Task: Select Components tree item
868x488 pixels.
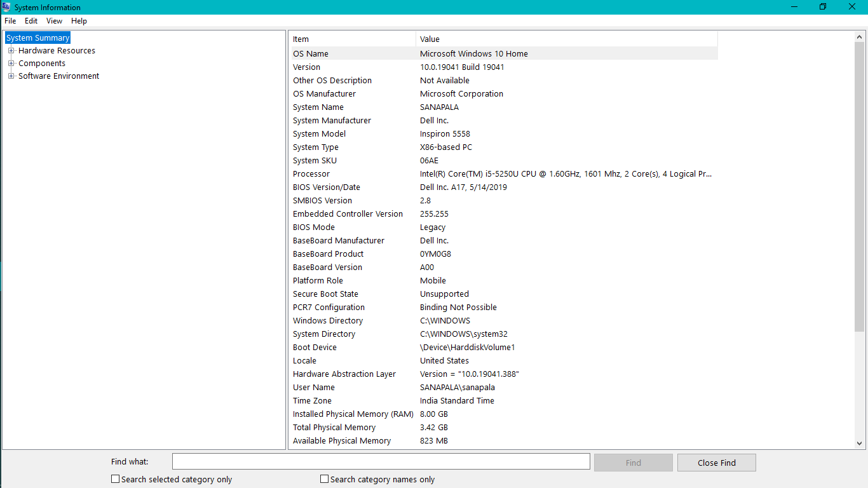Action: point(42,64)
